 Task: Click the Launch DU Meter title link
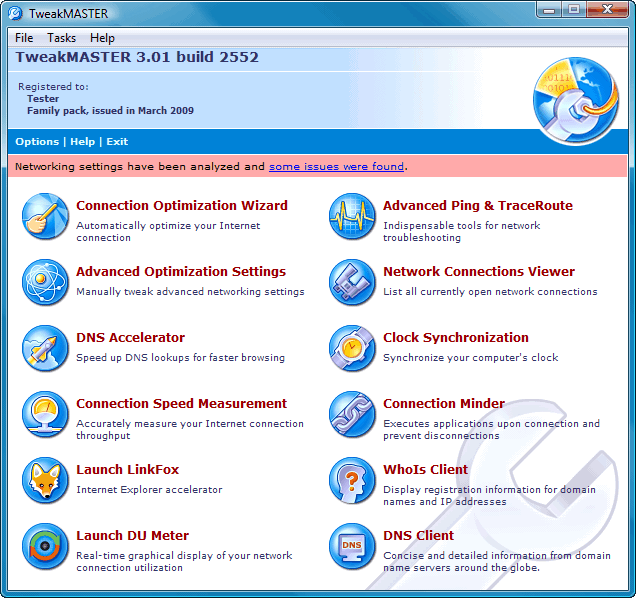[x=132, y=536]
